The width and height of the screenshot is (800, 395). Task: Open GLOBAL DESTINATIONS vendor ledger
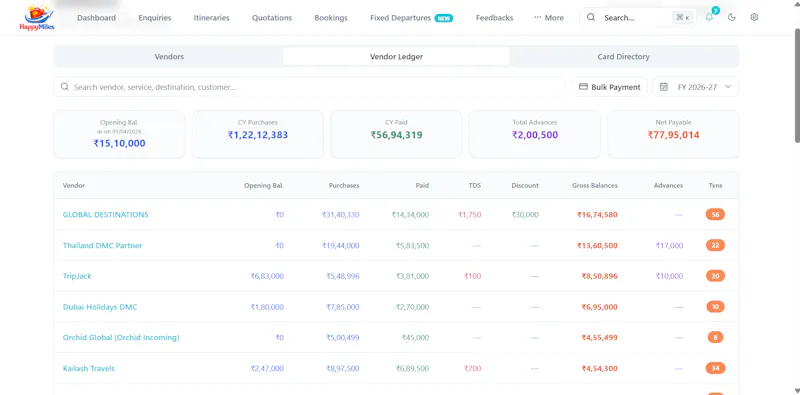point(106,214)
